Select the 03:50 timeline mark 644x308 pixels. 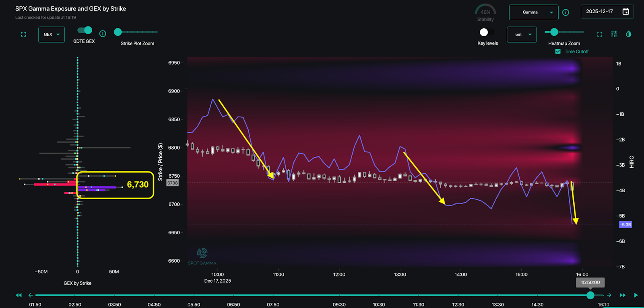(x=114, y=305)
